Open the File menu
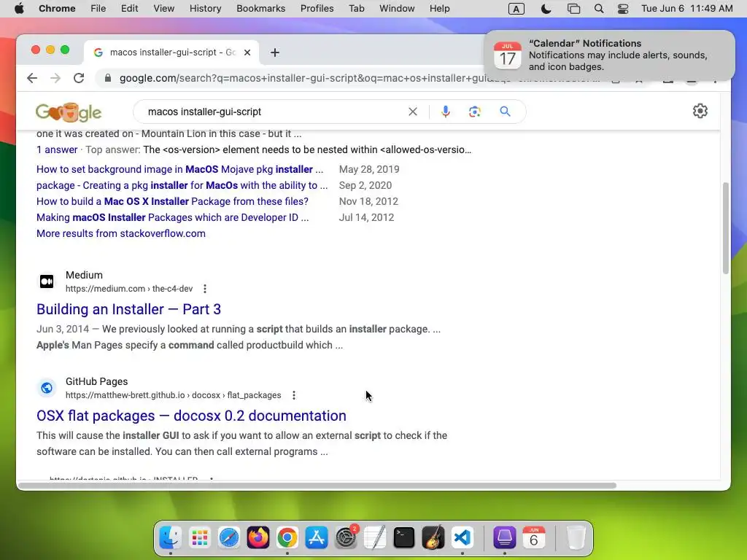Viewport: 747px width, 560px height. (x=98, y=9)
